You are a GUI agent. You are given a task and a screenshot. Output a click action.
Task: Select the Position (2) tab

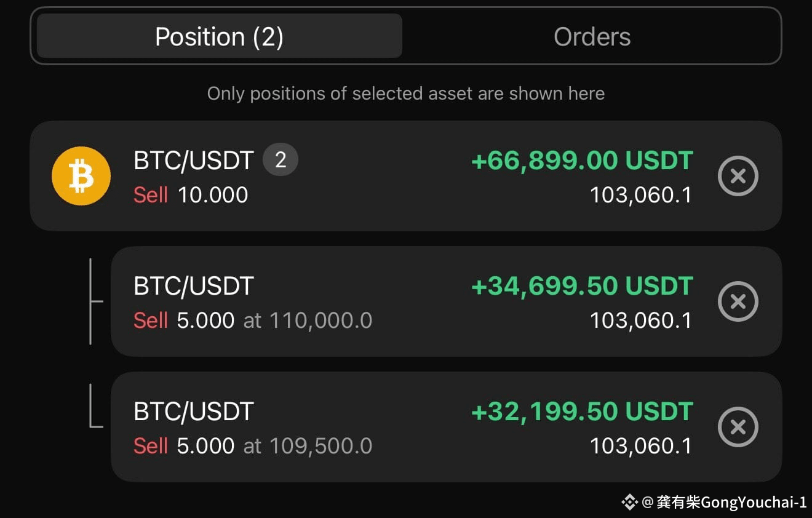coord(219,36)
